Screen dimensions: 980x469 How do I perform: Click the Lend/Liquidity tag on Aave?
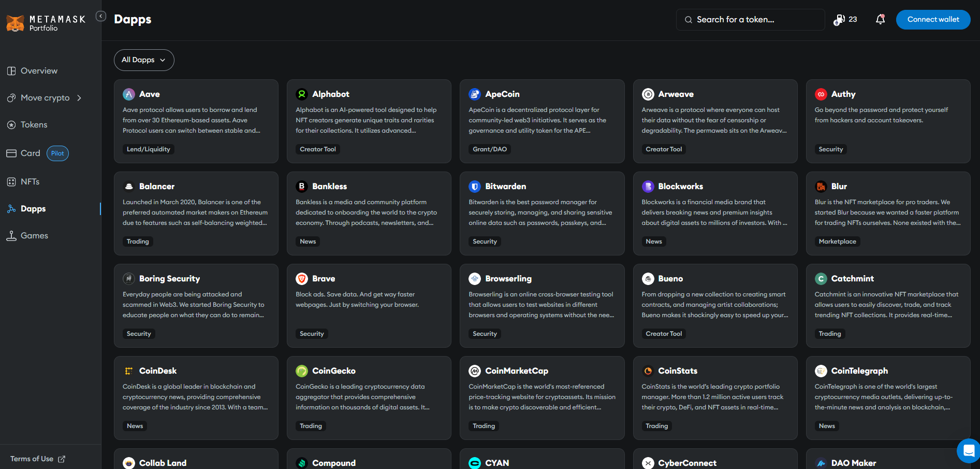[x=149, y=149]
